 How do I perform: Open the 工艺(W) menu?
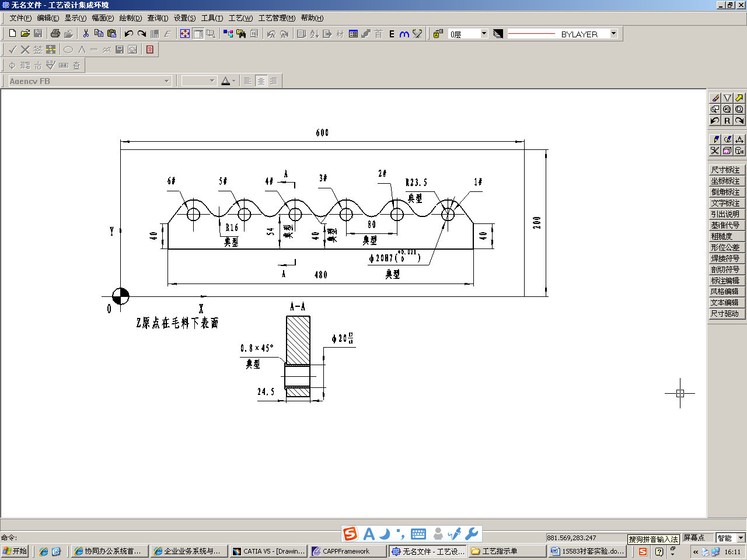240,18
